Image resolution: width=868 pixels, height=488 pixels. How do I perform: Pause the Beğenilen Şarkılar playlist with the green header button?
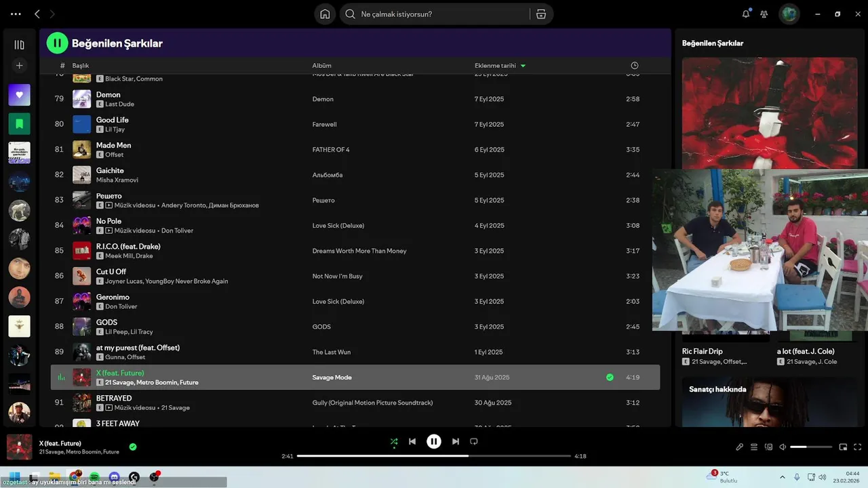[x=58, y=43]
